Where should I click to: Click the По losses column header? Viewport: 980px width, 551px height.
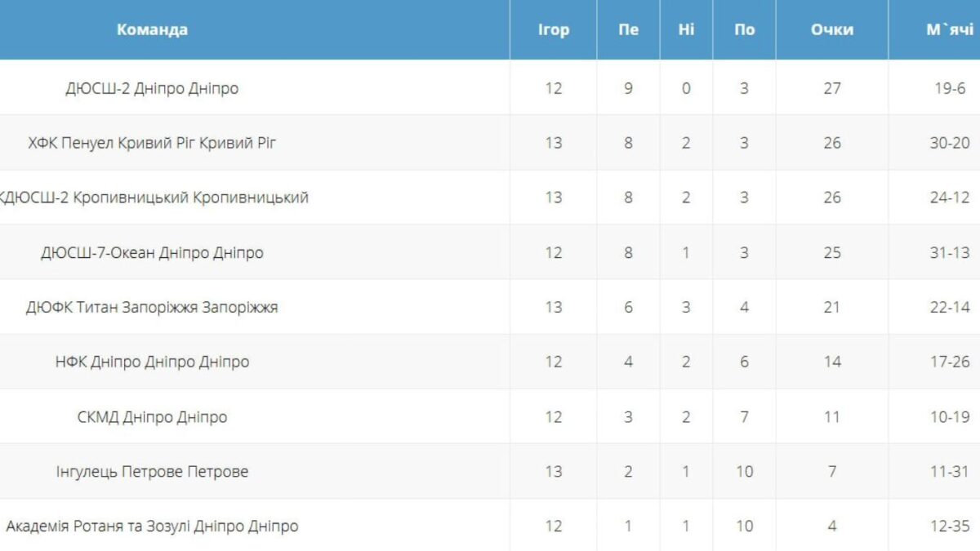[x=744, y=29]
